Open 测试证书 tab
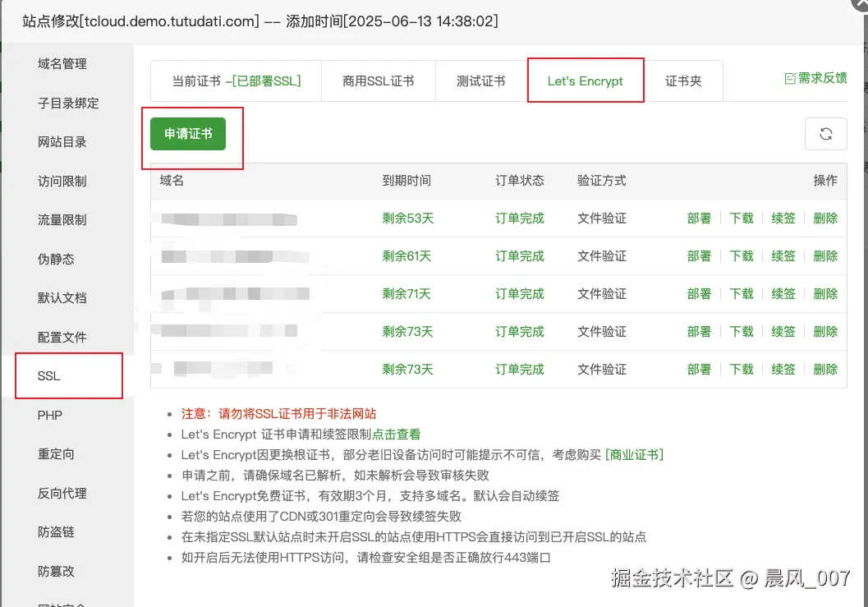868x607 pixels. (480, 80)
